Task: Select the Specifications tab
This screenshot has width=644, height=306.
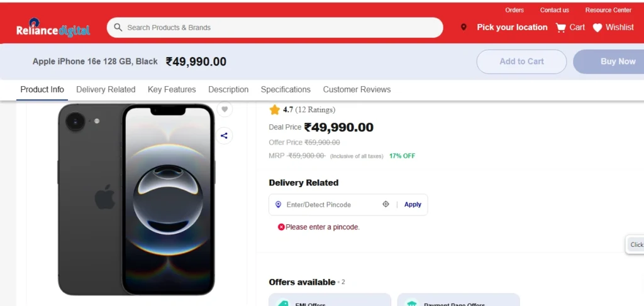Action: pos(286,89)
